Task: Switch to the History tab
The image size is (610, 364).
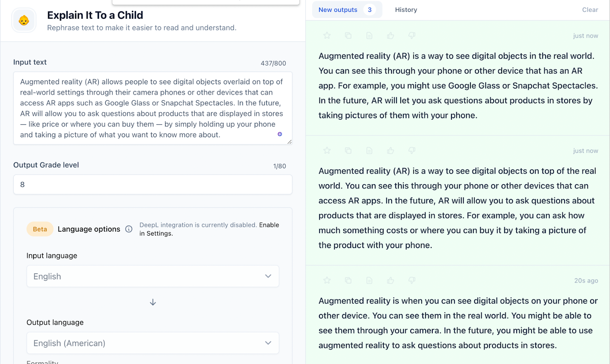Action: click(x=406, y=10)
